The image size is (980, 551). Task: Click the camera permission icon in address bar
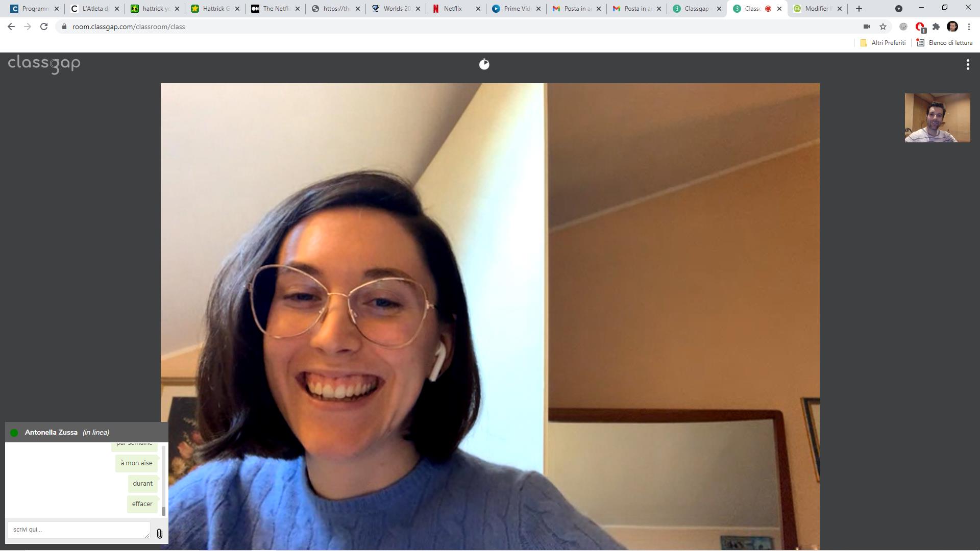click(866, 27)
